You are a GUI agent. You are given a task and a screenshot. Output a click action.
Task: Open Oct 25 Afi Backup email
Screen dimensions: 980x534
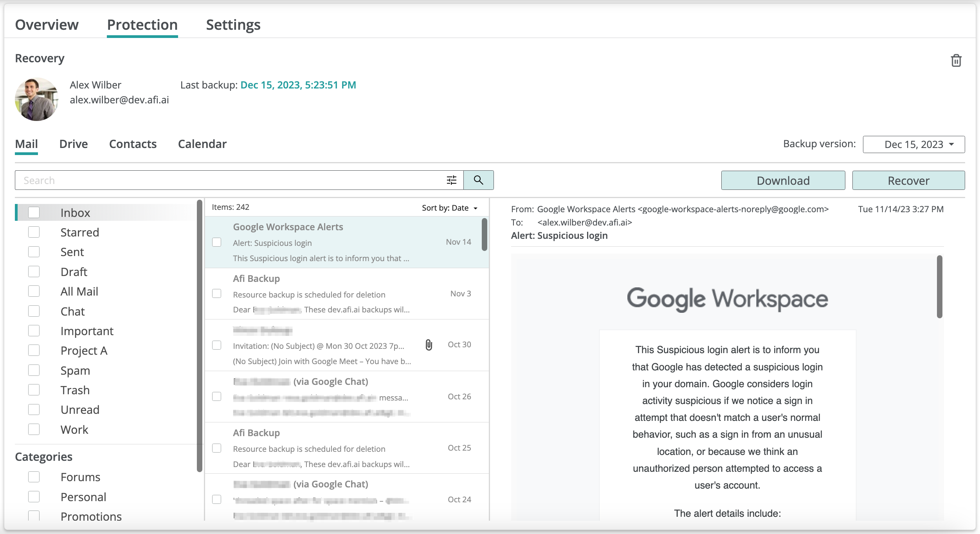pos(347,448)
